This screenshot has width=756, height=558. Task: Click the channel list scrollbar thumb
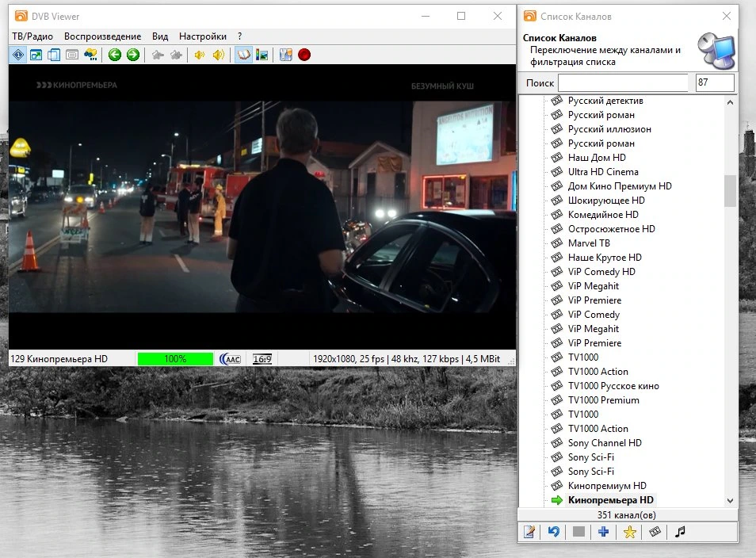(730, 191)
